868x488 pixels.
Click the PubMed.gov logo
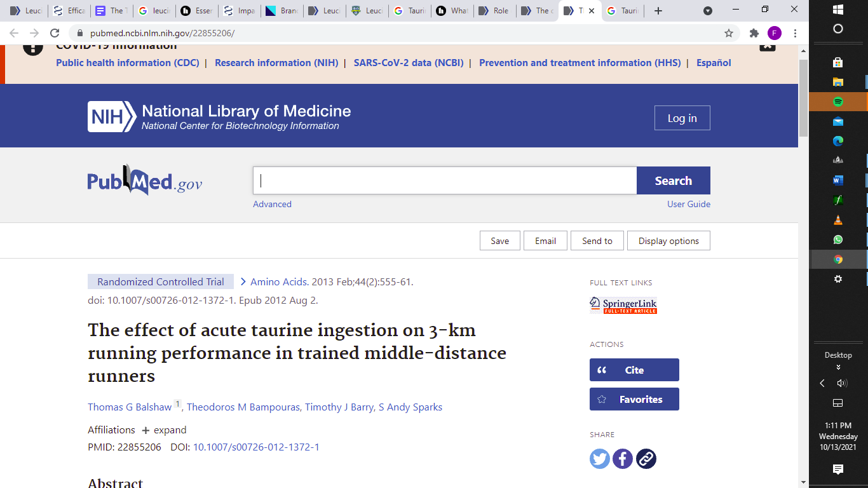click(145, 181)
